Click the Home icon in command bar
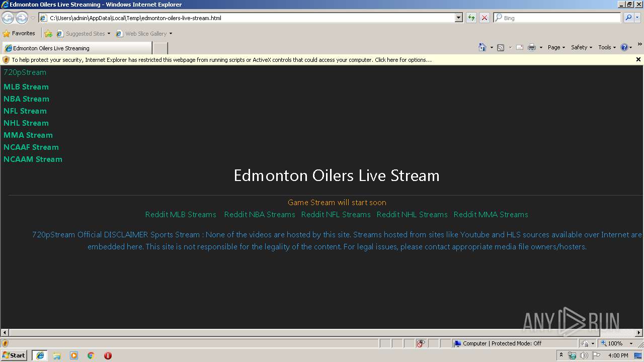The height and width of the screenshot is (362, 644). click(x=482, y=47)
